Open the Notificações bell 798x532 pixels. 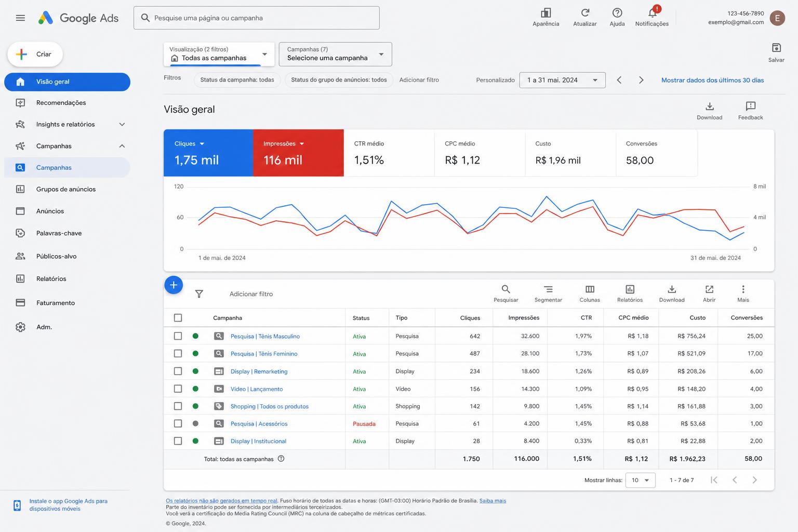click(x=653, y=12)
